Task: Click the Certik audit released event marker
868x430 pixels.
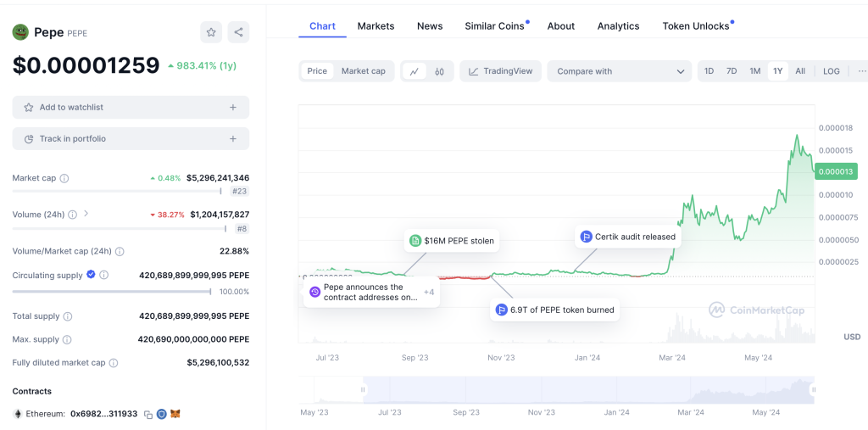Action: [628, 237]
